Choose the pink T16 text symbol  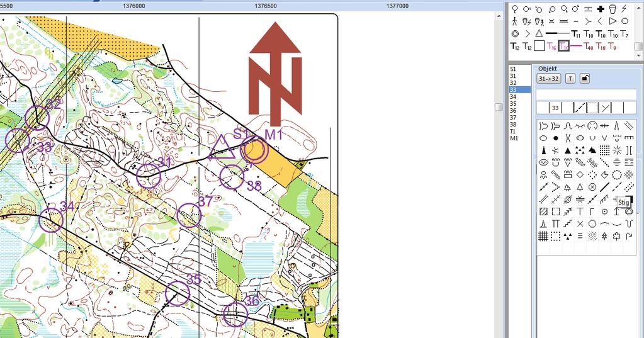pos(551,47)
